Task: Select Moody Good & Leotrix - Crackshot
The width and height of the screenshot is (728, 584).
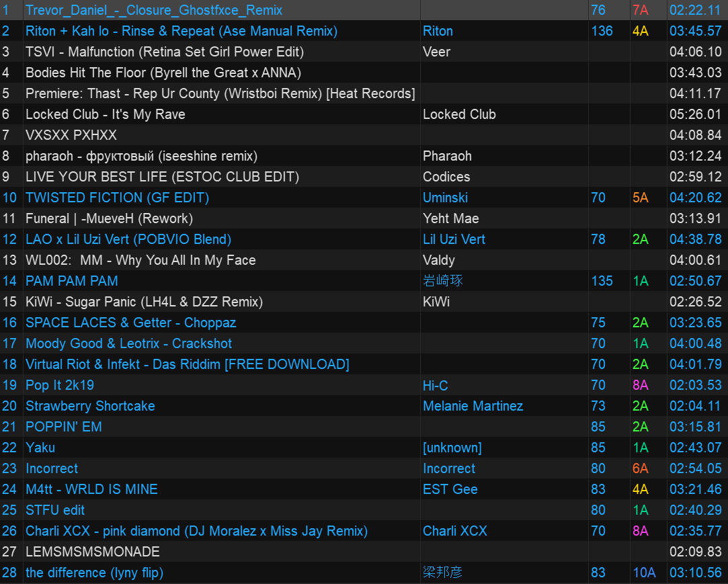Action: (x=128, y=343)
